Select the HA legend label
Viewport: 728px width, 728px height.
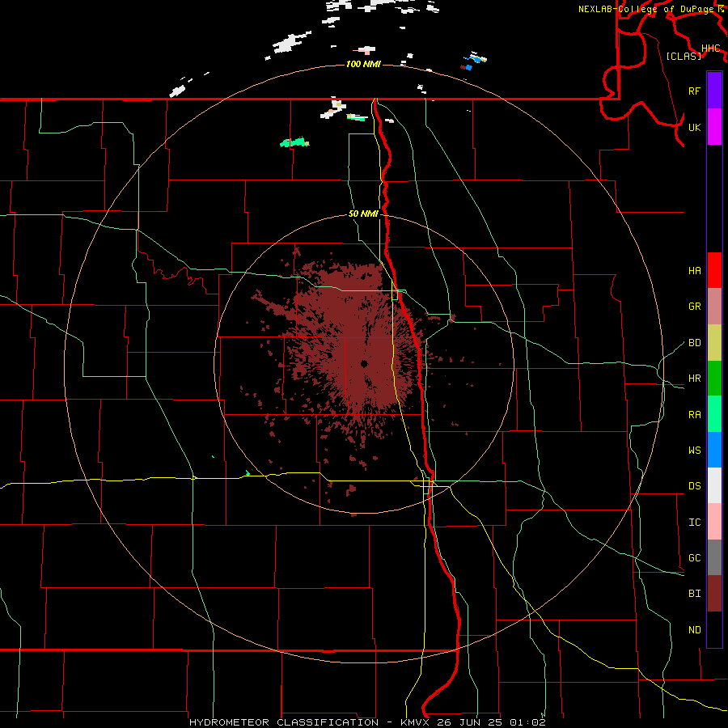[x=694, y=271]
